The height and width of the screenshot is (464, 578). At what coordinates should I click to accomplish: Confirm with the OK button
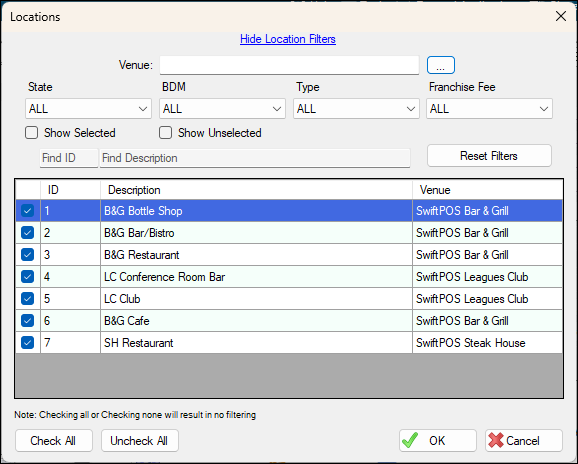(x=438, y=440)
